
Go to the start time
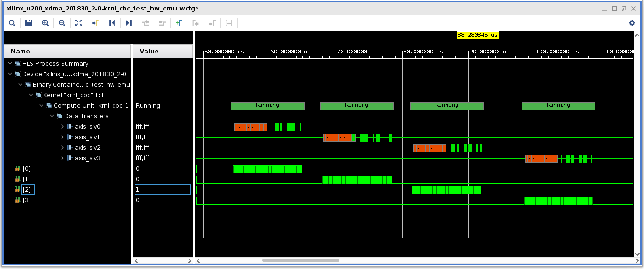tap(112, 23)
